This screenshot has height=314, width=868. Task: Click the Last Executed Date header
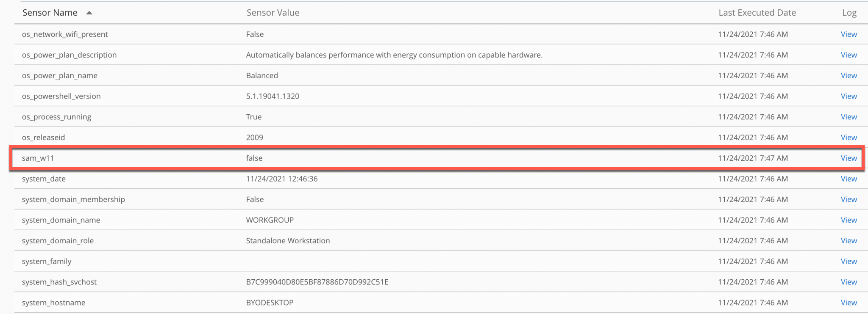(757, 13)
